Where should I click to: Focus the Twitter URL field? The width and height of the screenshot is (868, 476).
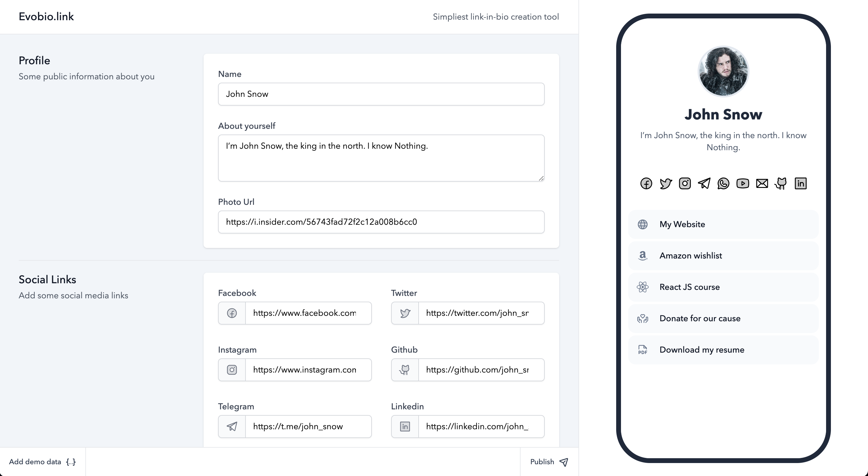(x=481, y=313)
